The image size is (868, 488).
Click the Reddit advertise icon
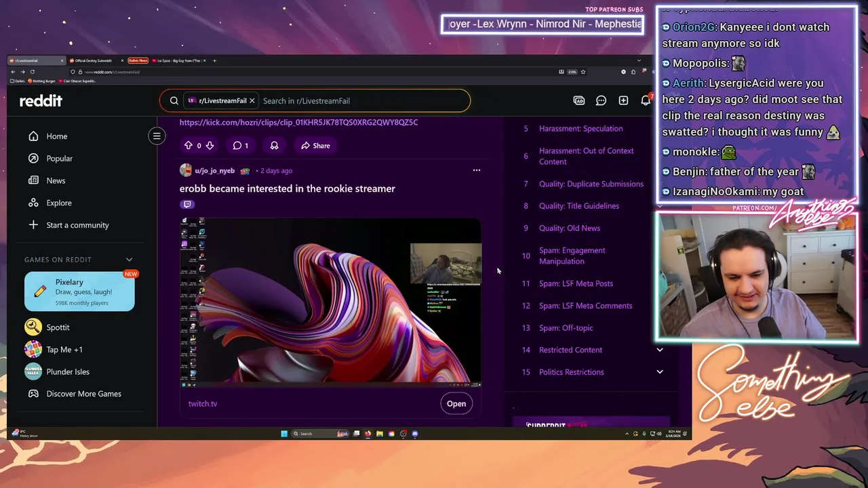[579, 100]
